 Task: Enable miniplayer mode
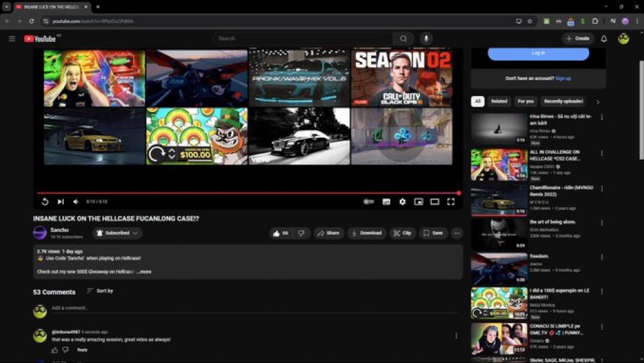tap(418, 201)
